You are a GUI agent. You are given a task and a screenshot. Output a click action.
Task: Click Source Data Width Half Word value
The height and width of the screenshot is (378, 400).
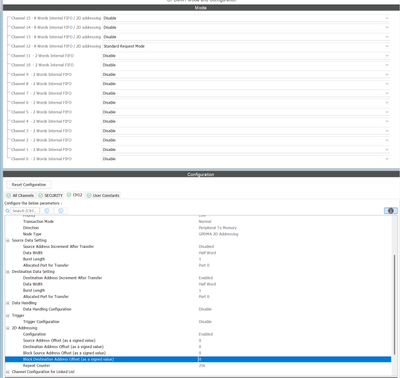pos(207,253)
